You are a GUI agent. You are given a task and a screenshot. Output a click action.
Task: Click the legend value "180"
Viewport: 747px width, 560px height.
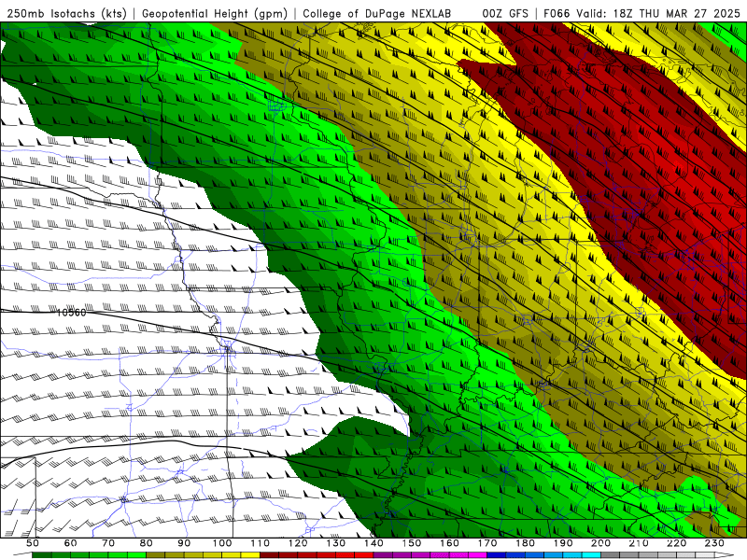[525, 543]
